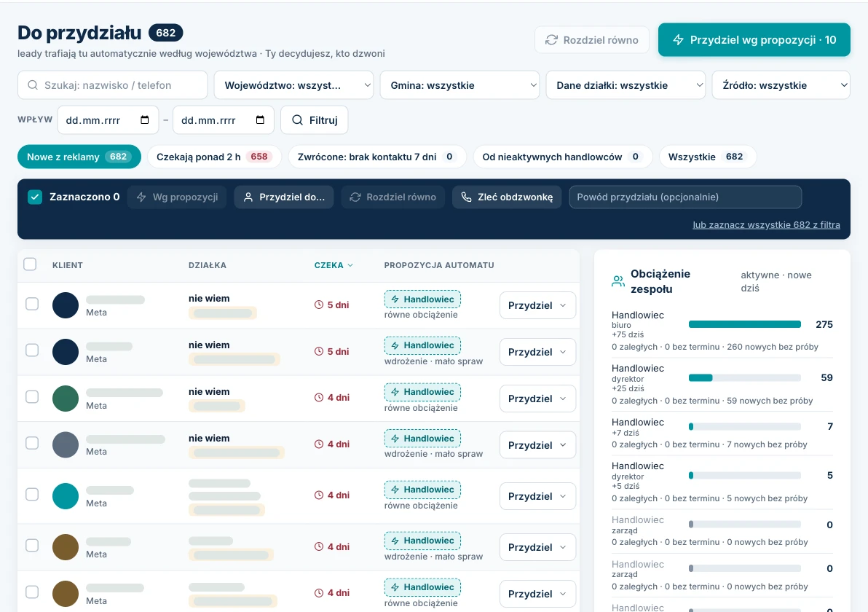
Task: Click the green avatar in the third row
Action: tap(66, 399)
